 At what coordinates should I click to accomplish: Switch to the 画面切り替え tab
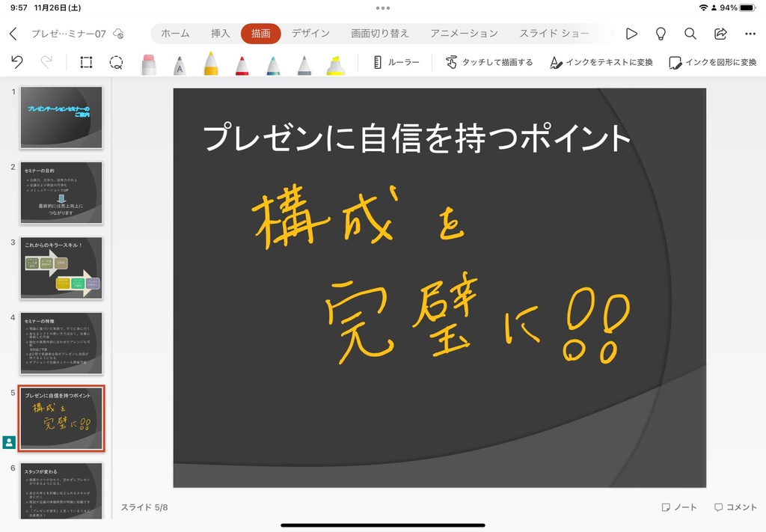pos(379,33)
